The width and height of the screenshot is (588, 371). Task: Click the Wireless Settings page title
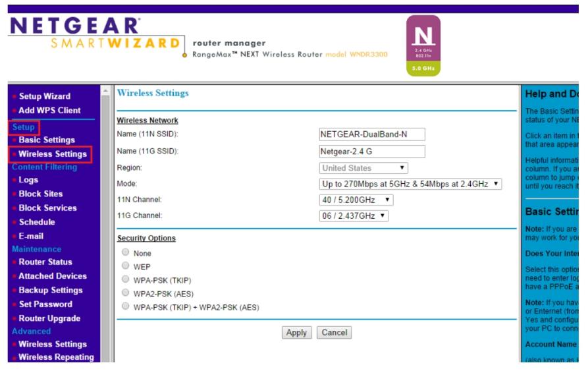click(x=153, y=93)
